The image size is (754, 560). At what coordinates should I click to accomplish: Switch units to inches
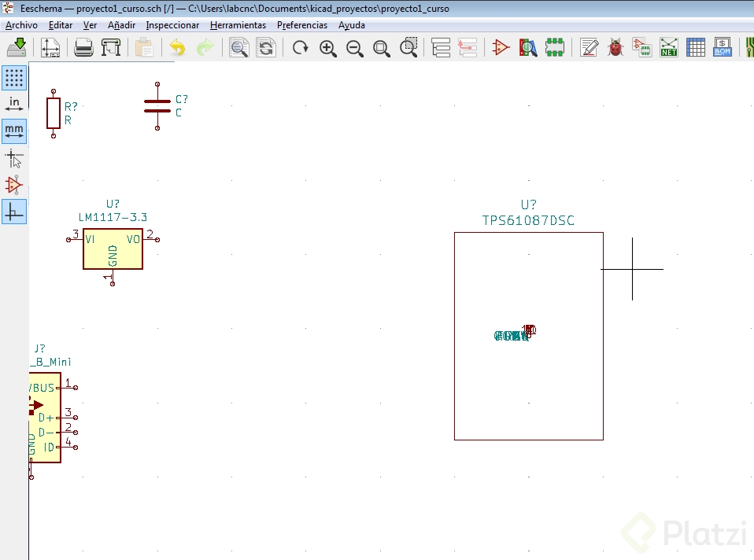point(14,104)
